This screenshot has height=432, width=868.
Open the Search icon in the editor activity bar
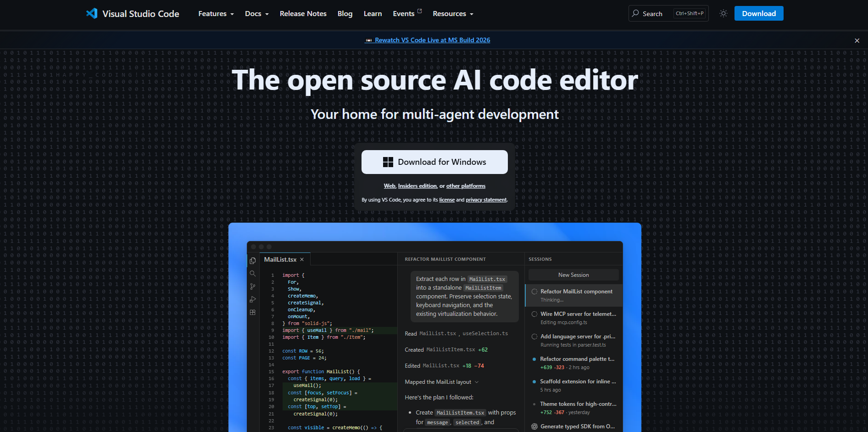[252, 274]
